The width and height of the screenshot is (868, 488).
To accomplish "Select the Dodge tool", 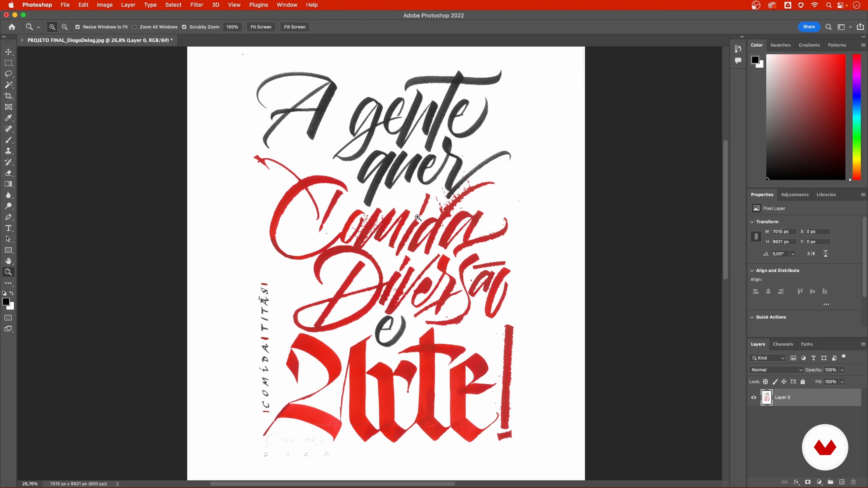I will [8, 206].
